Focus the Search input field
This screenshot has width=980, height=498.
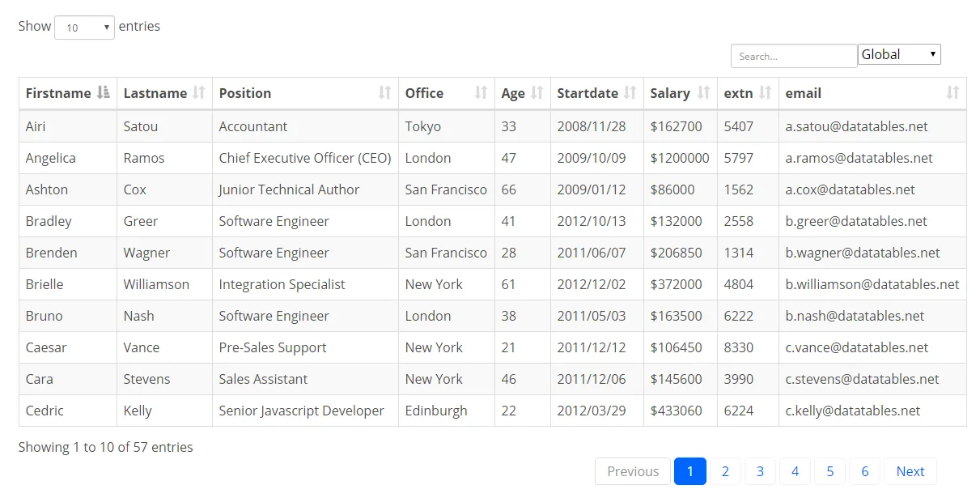click(793, 56)
